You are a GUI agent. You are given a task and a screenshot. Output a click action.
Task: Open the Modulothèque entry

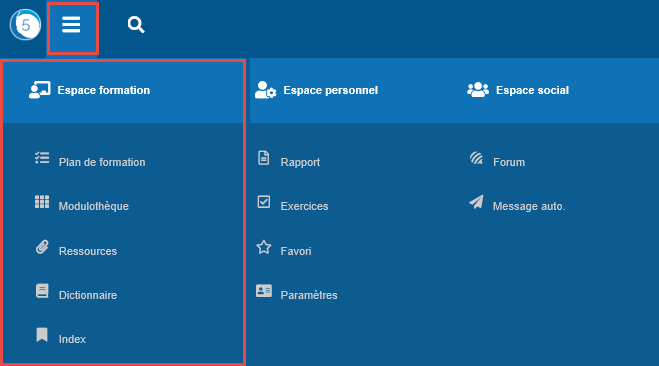tap(94, 206)
